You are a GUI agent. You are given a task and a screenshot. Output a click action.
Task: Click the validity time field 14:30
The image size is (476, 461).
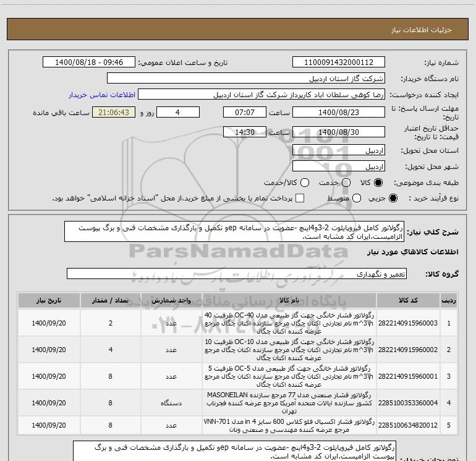pos(245,132)
